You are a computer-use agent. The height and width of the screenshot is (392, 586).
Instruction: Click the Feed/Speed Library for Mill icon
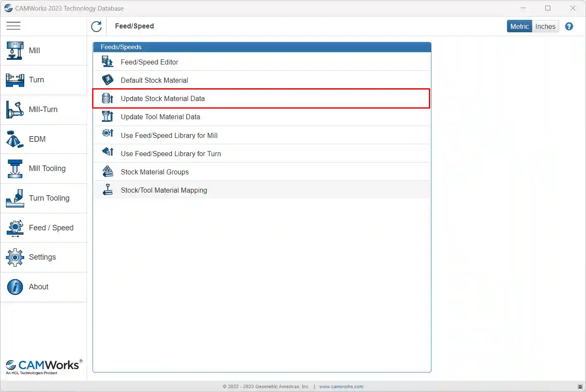(107, 133)
